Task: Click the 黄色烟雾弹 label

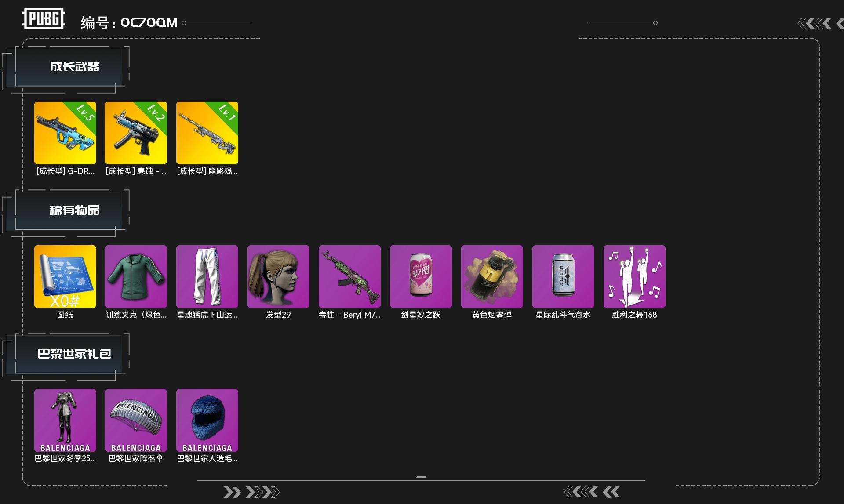Action: [492, 315]
